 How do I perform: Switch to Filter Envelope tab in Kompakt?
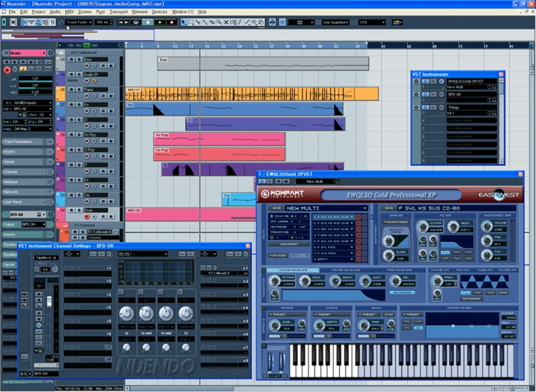pyautogui.click(x=346, y=270)
